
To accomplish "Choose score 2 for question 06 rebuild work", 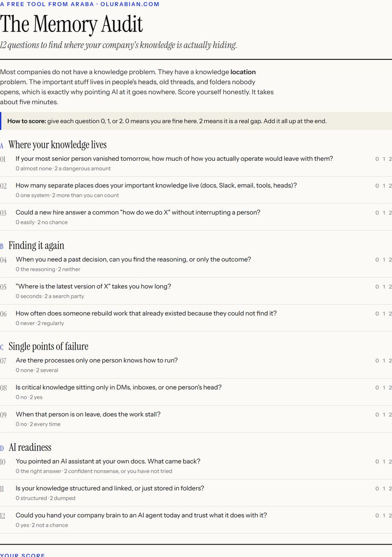I will pyautogui.click(x=390, y=314).
